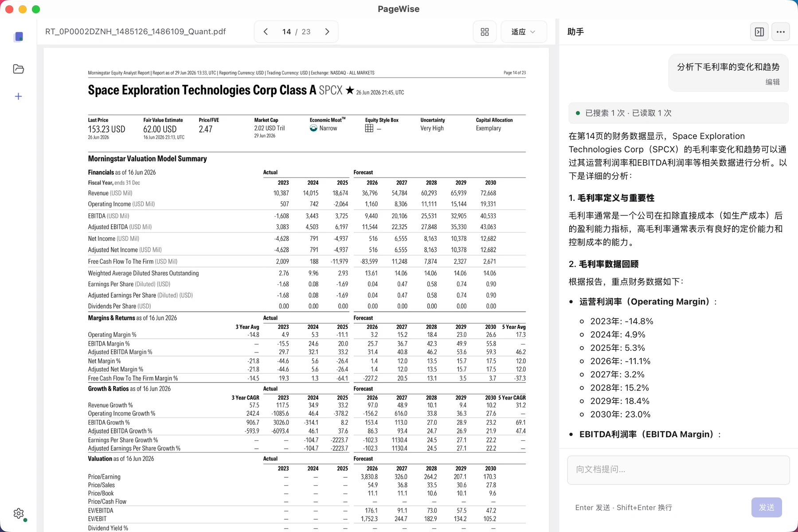Click Adjusted EBITDA (USD Mil) row label
The width and height of the screenshot is (798, 532).
click(x=120, y=227)
